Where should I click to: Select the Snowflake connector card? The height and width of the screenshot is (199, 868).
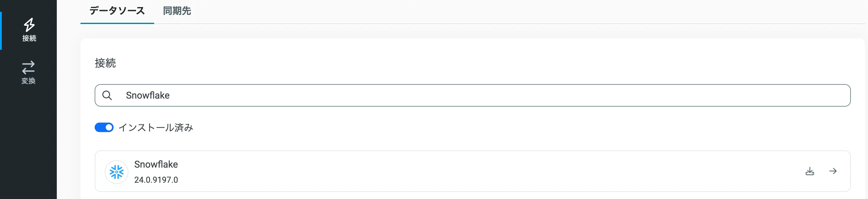[472, 171]
